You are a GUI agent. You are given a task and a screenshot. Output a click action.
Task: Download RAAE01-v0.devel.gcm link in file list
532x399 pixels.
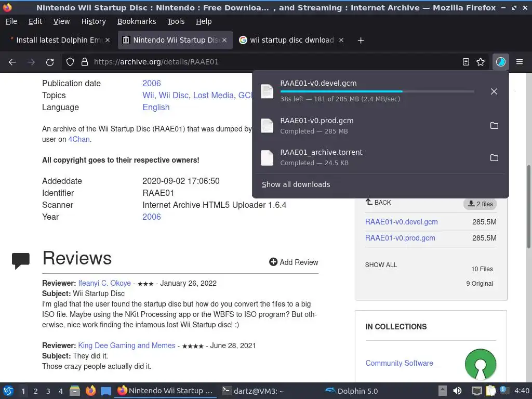click(x=402, y=222)
